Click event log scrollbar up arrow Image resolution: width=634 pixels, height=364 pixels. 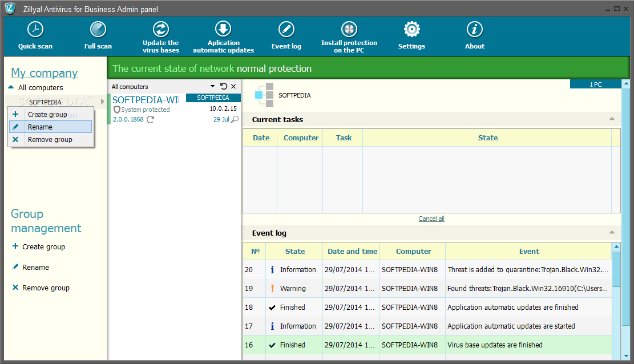[x=616, y=246]
